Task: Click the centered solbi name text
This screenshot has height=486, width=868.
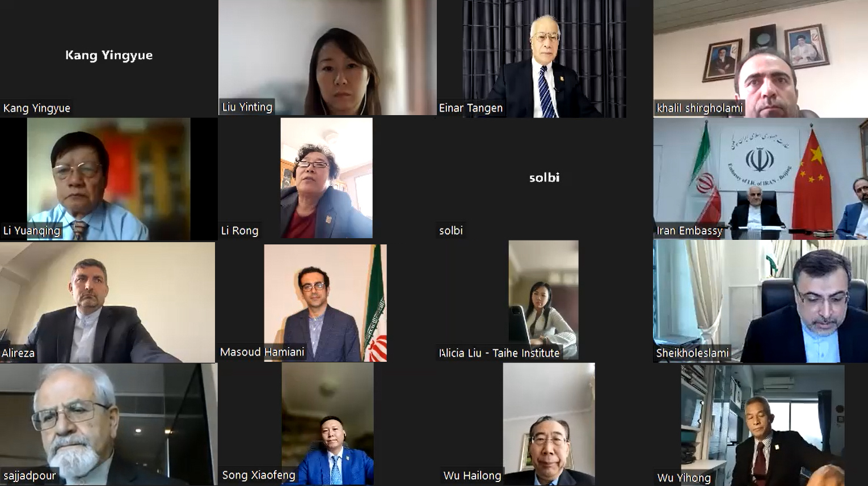Action: [544, 178]
